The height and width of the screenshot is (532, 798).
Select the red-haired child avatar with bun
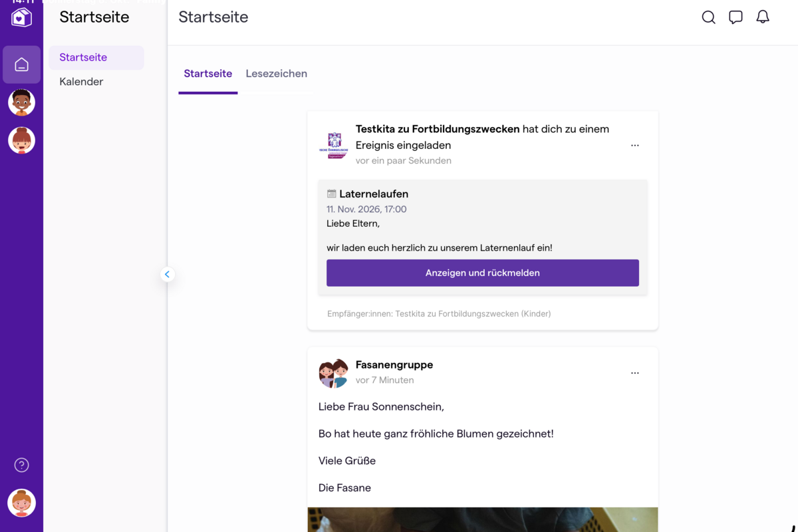click(x=21, y=140)
